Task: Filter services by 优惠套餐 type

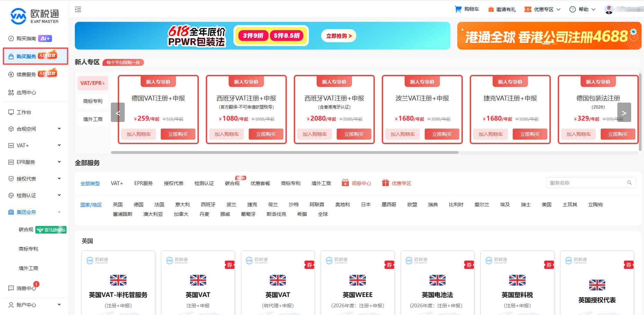Action: (260, 183)
